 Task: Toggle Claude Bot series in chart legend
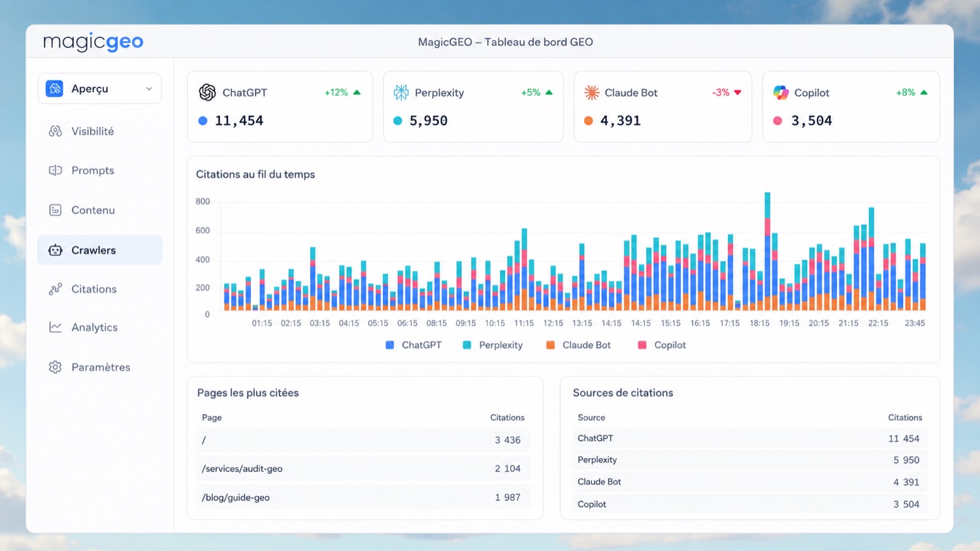tap(578, 345)
